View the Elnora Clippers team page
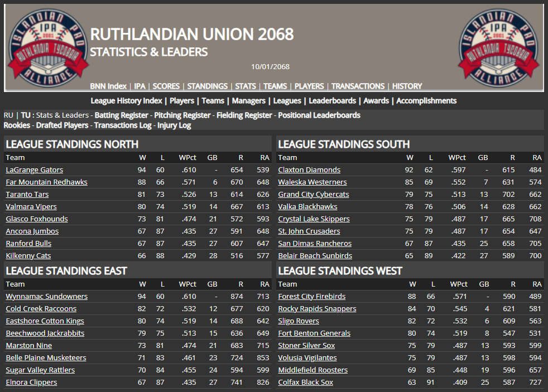Screen dimensions: 548x392 click(31, 383)
